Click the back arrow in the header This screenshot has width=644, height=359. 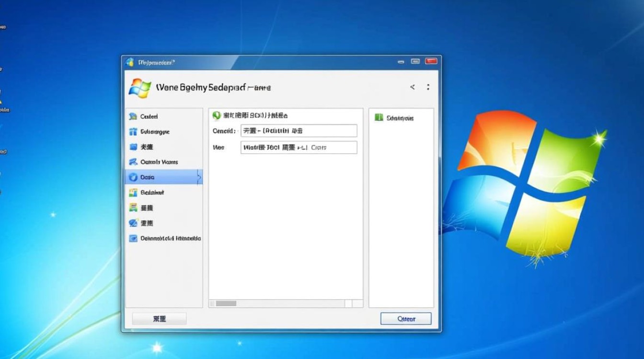click(412, 87)
